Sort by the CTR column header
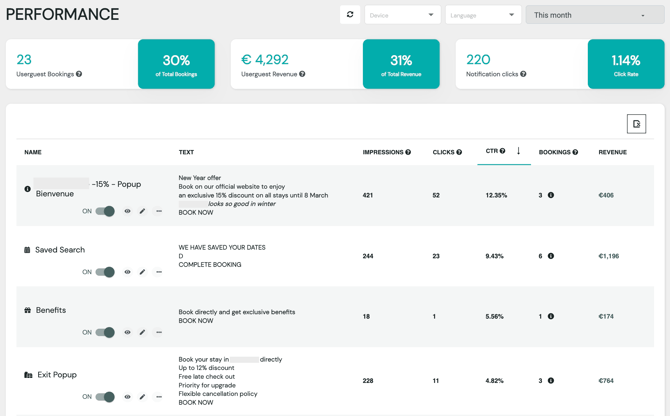The height and width of the screenshot is (416, 670). tap(491, 151)
